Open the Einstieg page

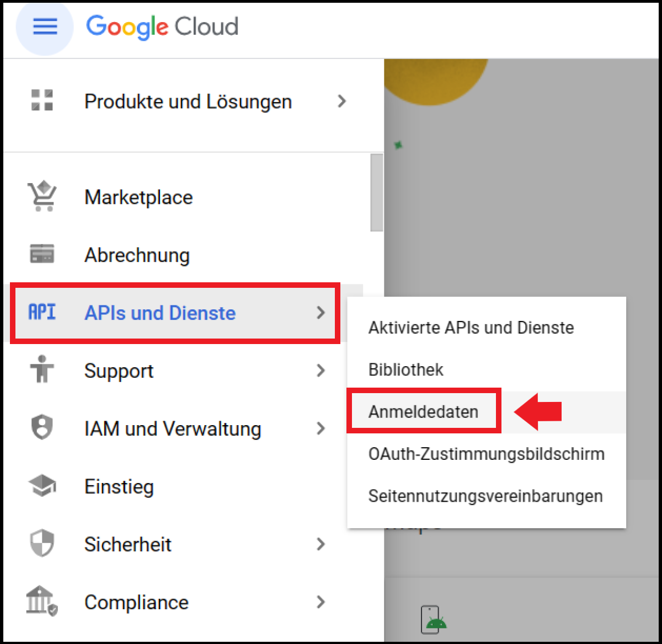point(119,487)
